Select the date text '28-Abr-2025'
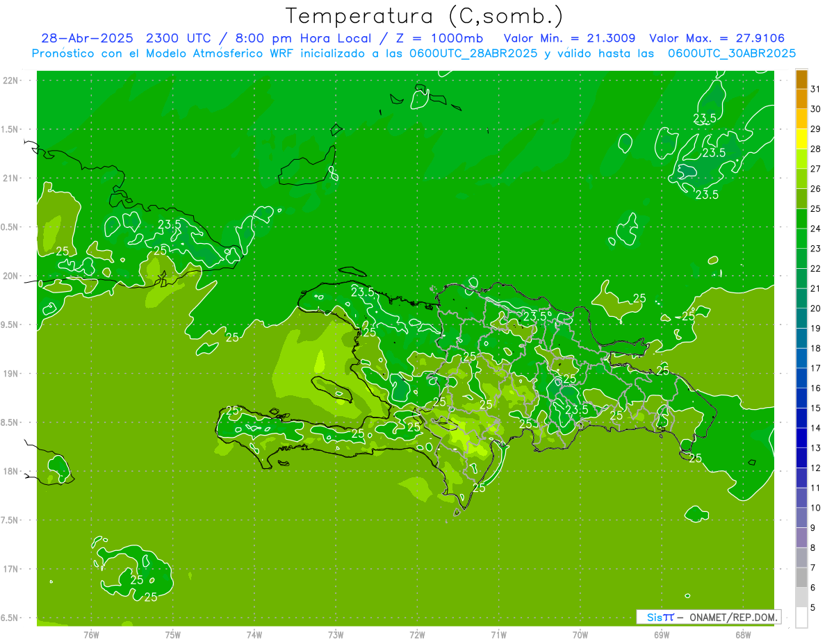Viewport: 834px width, 644px height. coord(88,38)
